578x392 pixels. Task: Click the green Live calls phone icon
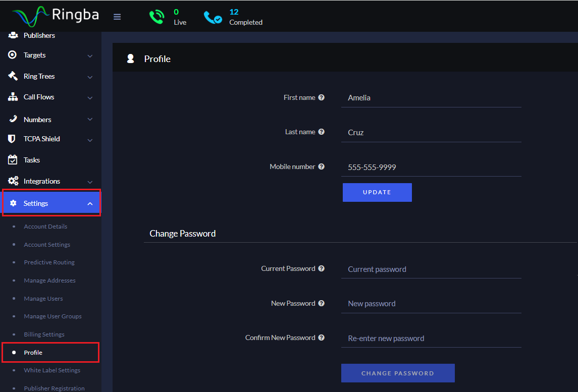[x=156, y=16]
